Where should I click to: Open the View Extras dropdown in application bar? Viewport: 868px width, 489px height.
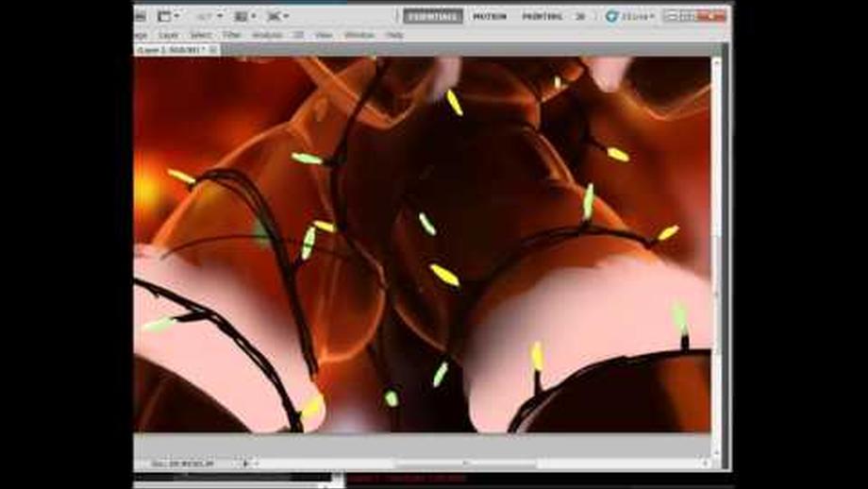click(168, 17)
